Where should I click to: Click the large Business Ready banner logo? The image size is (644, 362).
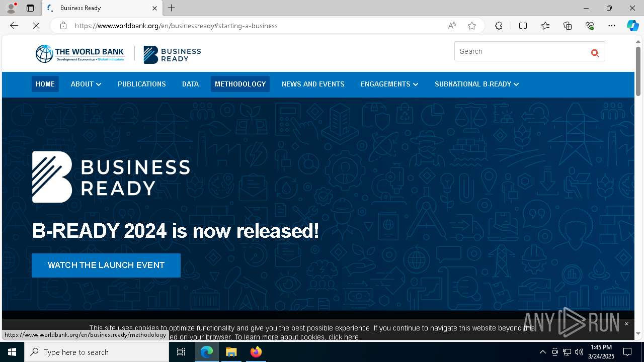click(x=111, y=177)
